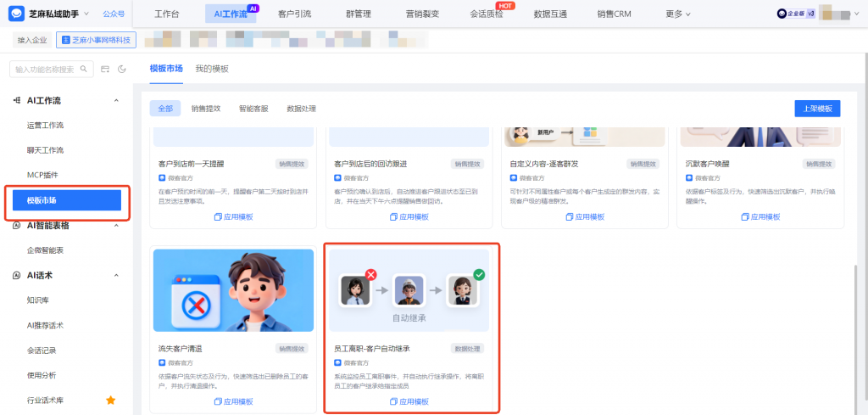Select the AI工作流 top tab
The width and height of the screenshot is (868, 415).
[231, 14]
